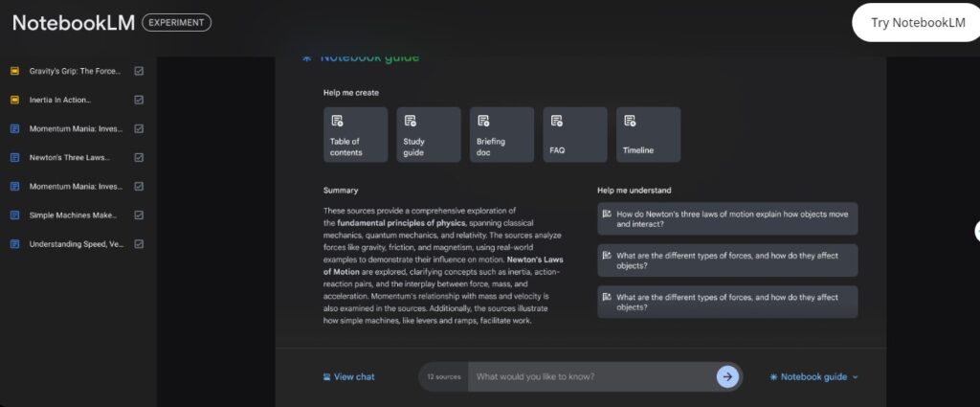The image size is (980, 407).
Task: Toggle checkbox for Momentum Mania below Newton's Three Laws
Action: click(139, 187)
